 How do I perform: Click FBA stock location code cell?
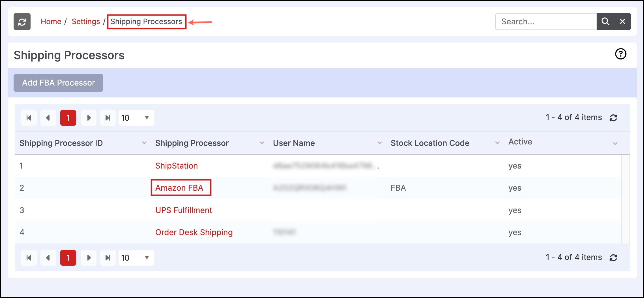click(x=398, y=188)
